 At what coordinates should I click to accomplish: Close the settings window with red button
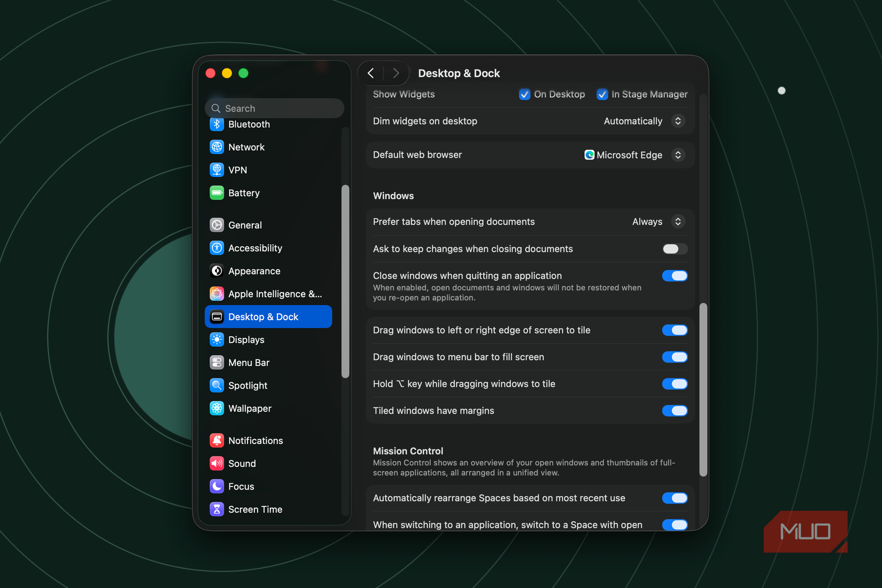pyautogui.click(x=211, y=73)
